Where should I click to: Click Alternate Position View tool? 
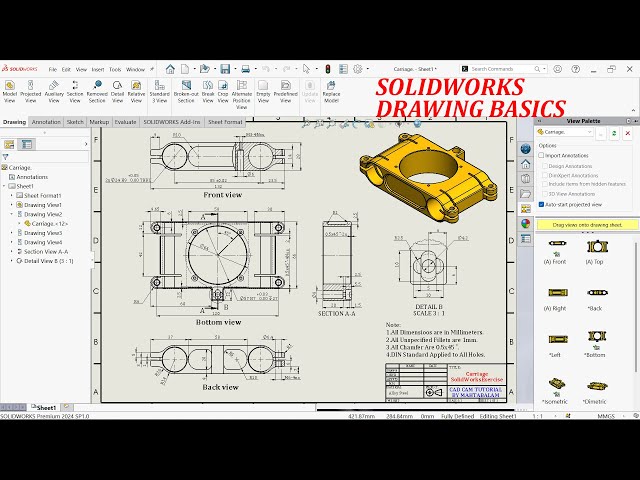coord(242,95)
